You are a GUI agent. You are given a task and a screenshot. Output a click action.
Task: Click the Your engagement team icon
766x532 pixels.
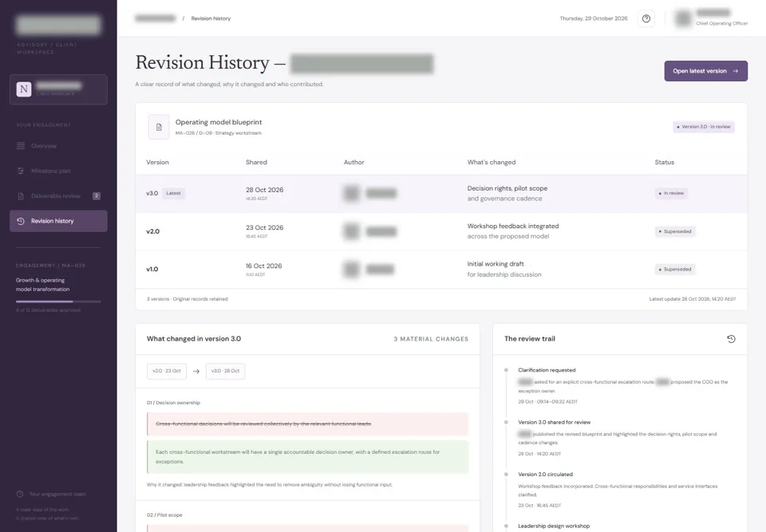20,494
